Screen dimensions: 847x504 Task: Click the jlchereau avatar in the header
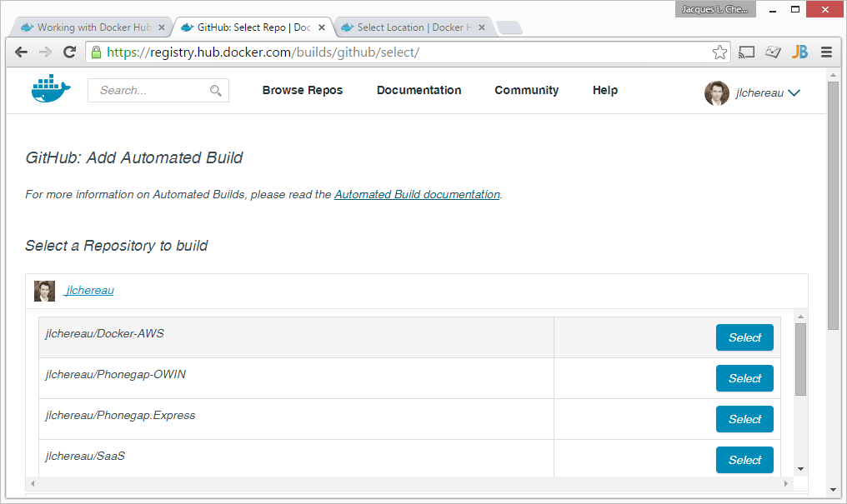717,92
